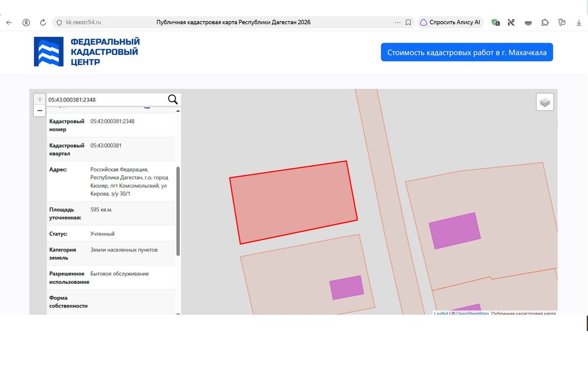Open the map layers control
The image size is (588, 380).
point(545,102)
